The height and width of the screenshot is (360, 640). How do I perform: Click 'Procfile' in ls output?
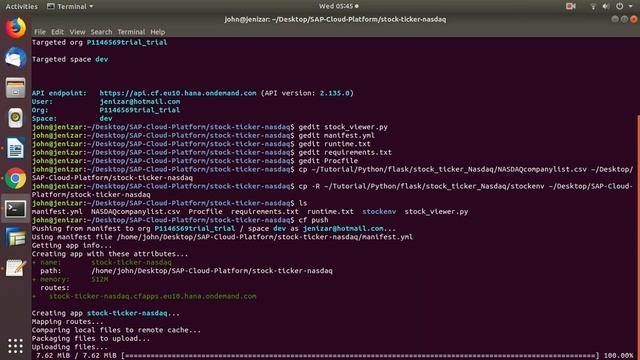205,211
